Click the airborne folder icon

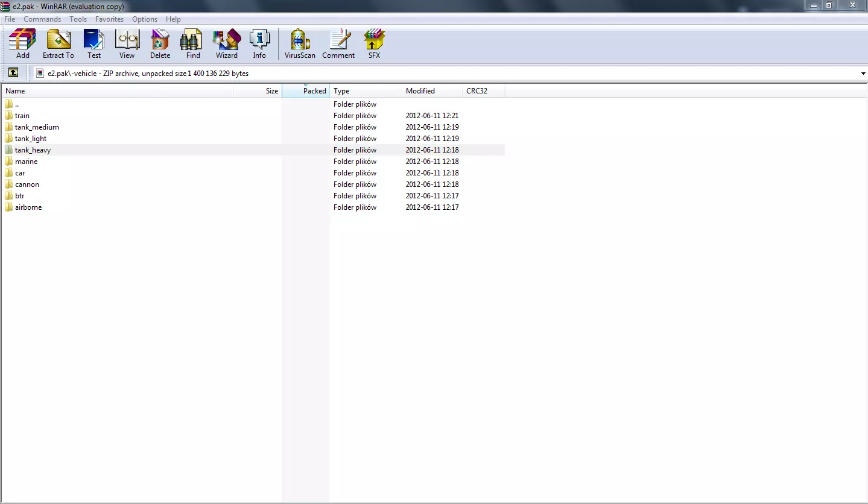point(9,207)
